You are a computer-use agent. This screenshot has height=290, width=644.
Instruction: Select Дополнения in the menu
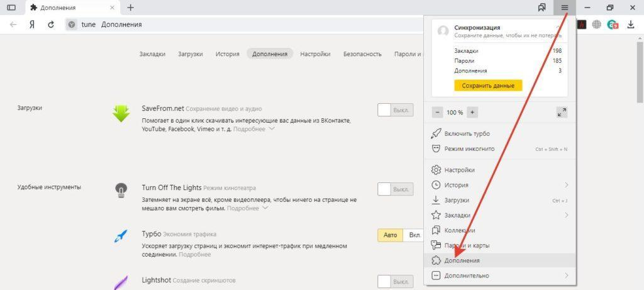click(500, 260)
